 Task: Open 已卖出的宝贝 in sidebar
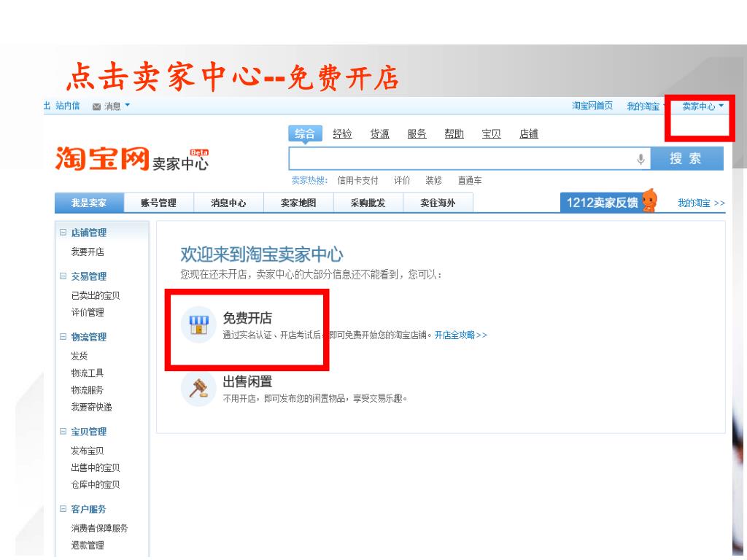96,296
